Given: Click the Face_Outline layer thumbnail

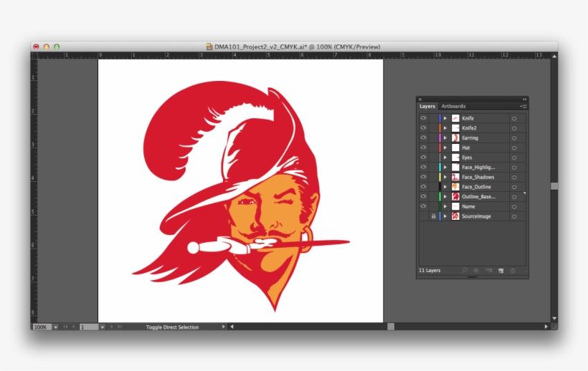Looking at the screenshot, I should click(x=455, y=187).
